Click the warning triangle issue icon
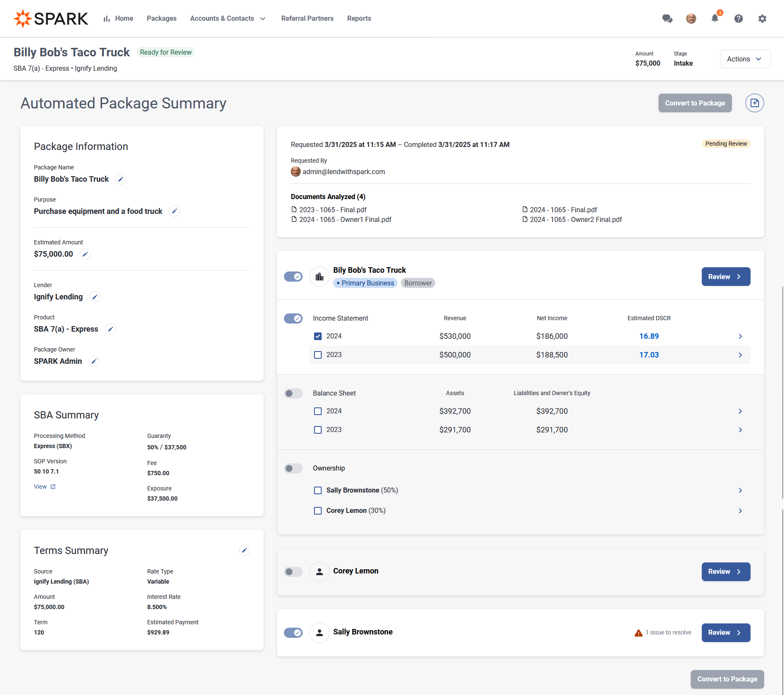Viewport: 784px width, 695px height. tap(639, 633)
